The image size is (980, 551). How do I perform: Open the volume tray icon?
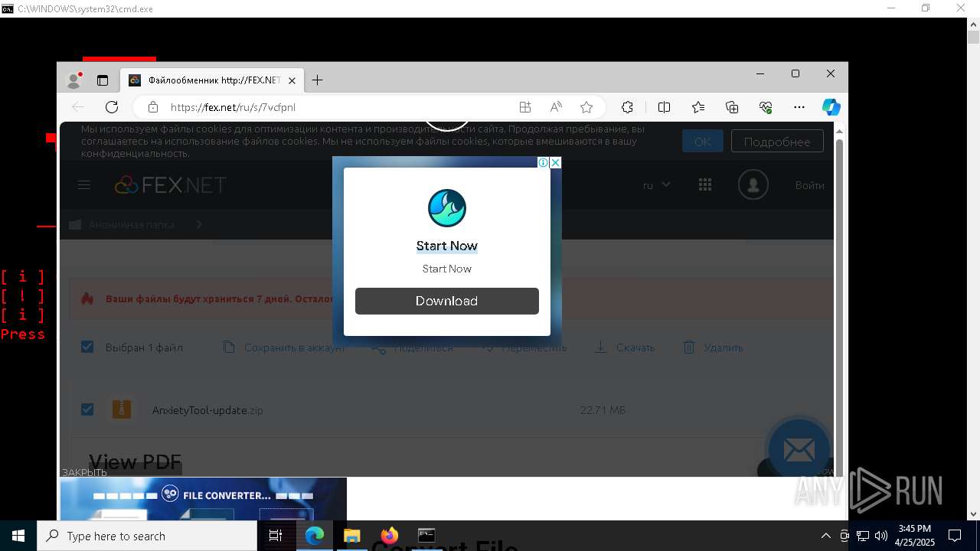pyautogui.click(x=880, y=536)
